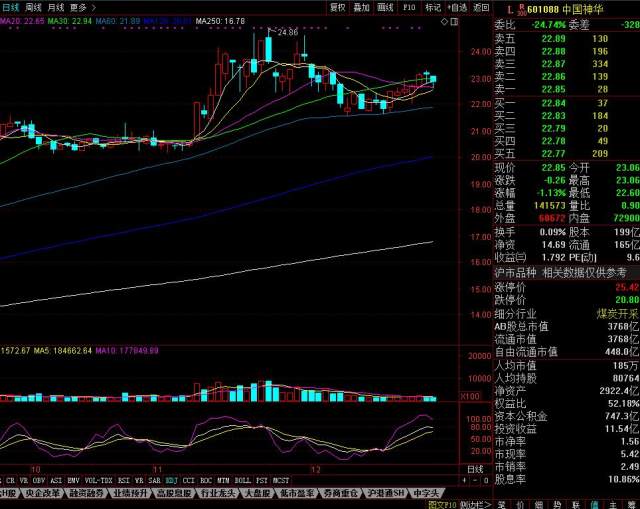Open the 行业龙头 sector tab
Image resolution: width=640 pixels, height=509 pixels.
click(x=218, y=493)
